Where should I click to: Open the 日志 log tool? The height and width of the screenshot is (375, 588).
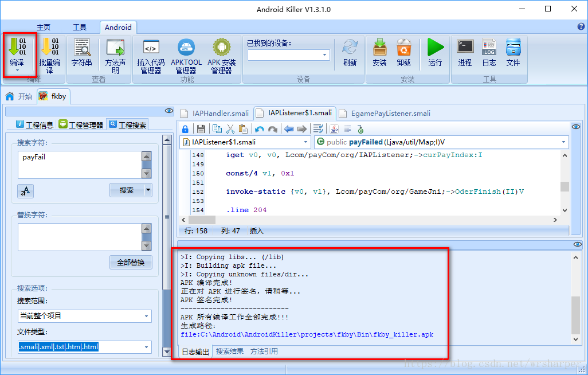pyautogui.click(x=489, y=53)
